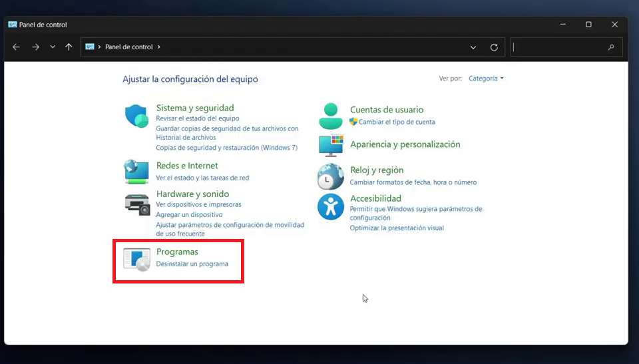This screenshot has height=364, width=639.
Task: Click the Control Panel icon in address bar
Action: click(x=90, y=47)
